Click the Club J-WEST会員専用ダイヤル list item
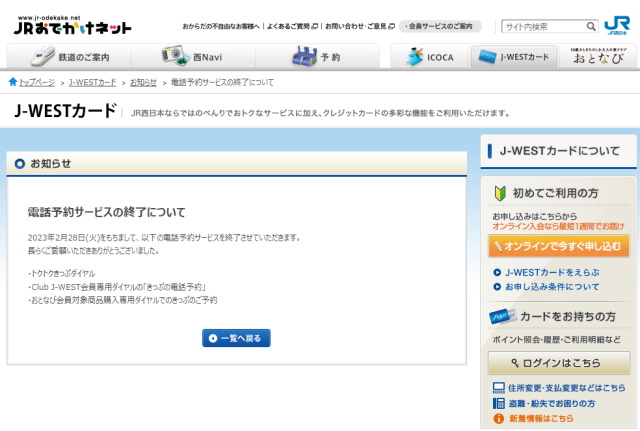This screenshot has height=431, width=640. click(117, 287)
